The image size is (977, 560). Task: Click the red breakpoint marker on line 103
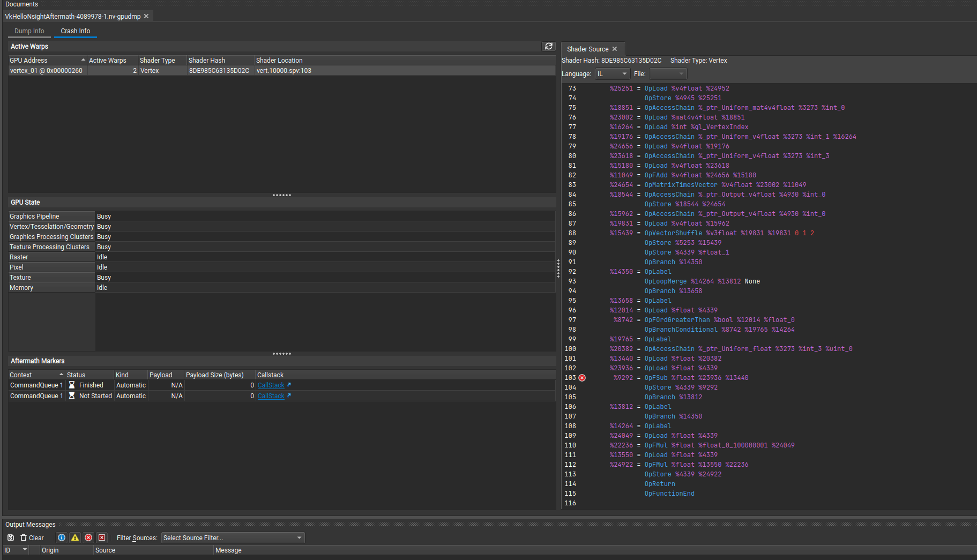pos(582,378)
